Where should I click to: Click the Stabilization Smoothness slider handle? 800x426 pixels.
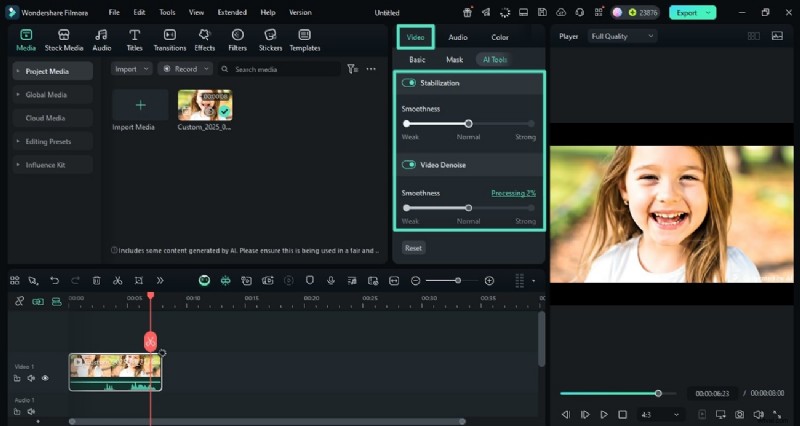pyautogui.click(x=468, y=123)
